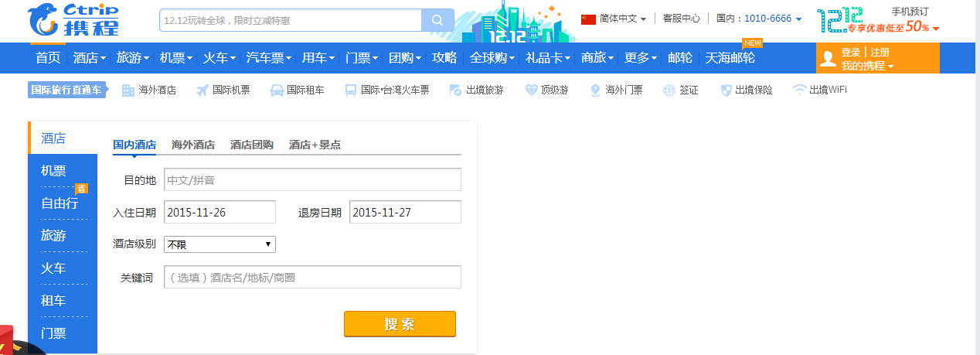Viewport: 980px width, 355px height.
Task: Click the magnifier search button in header
Action: pyautogui.click(x=437, y=20)
